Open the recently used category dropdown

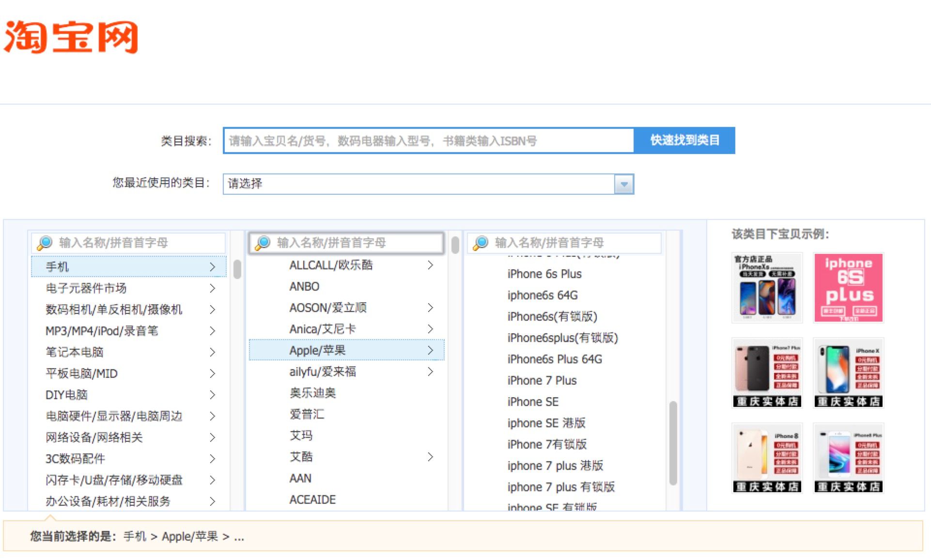point(429,184)
